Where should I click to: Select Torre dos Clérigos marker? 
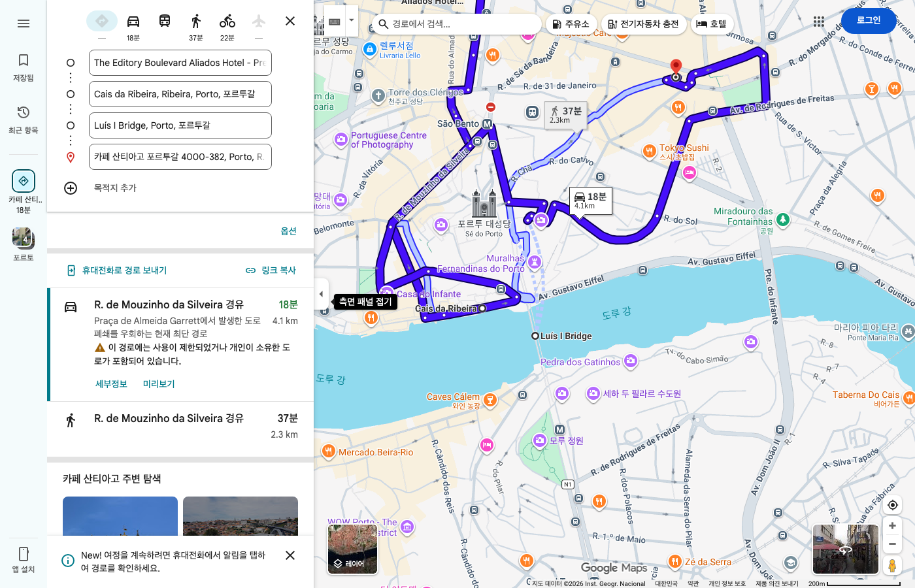pyautogui.click(x=378, y=95)
